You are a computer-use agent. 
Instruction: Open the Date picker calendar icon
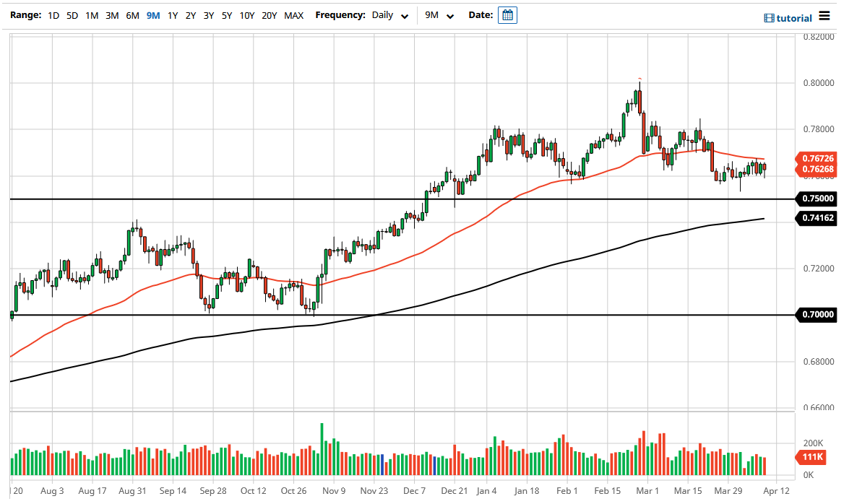(508, 14)
